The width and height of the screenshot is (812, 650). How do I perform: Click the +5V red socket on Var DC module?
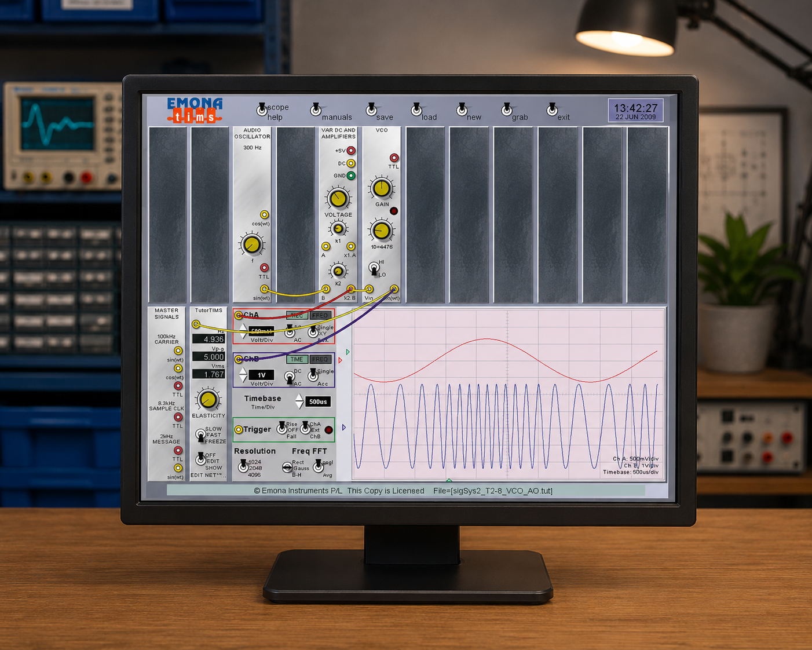click(351, 151)
